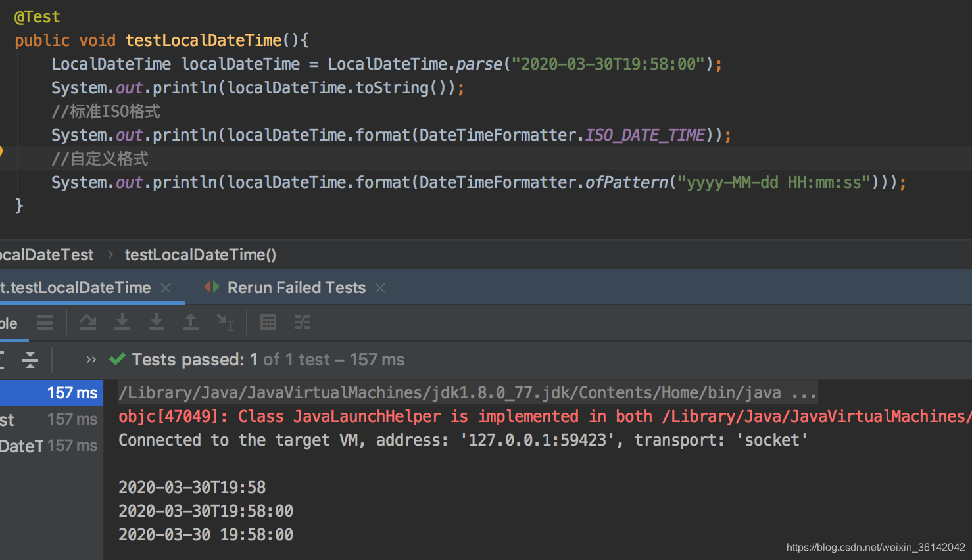Viewport: 972px width, 560px height.
Task: Collapse all test results icon
Action: pyautogui.click(x=30, y=360)
